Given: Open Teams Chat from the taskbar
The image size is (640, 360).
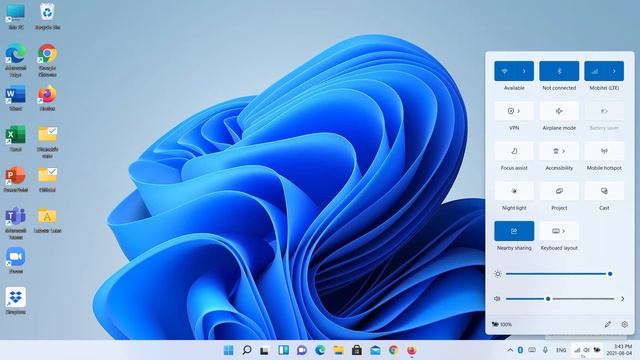Looking at the screenshot, I should tap(302, 350).
